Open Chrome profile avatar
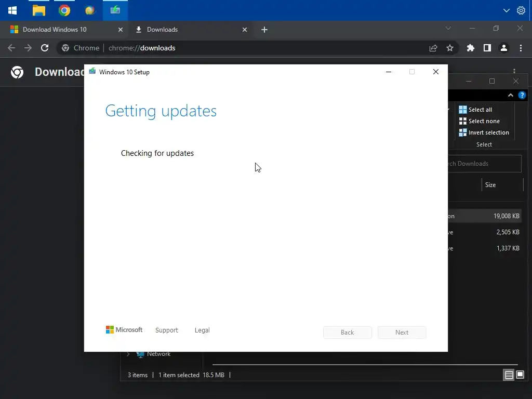The height and width of the screenshot is (399, 532). (504, 48)
